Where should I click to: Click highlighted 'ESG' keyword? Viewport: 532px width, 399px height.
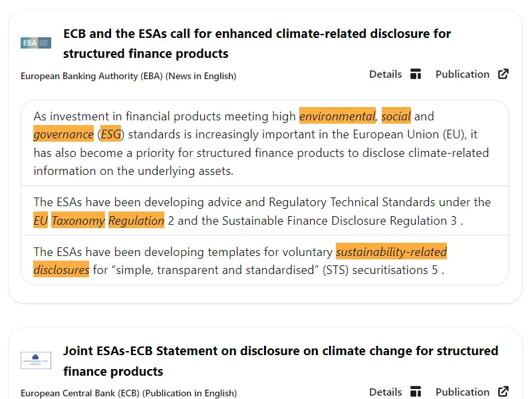[x=110, y=134]
